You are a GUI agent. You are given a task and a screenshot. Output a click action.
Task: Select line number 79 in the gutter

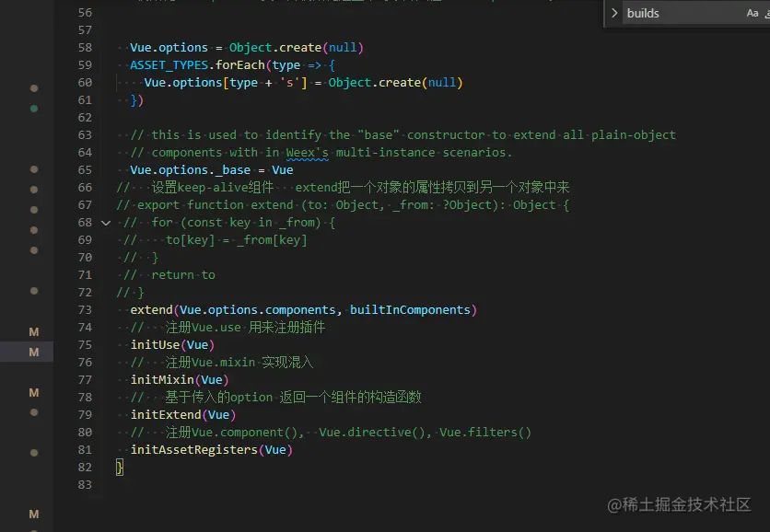(x=85, y=415)
